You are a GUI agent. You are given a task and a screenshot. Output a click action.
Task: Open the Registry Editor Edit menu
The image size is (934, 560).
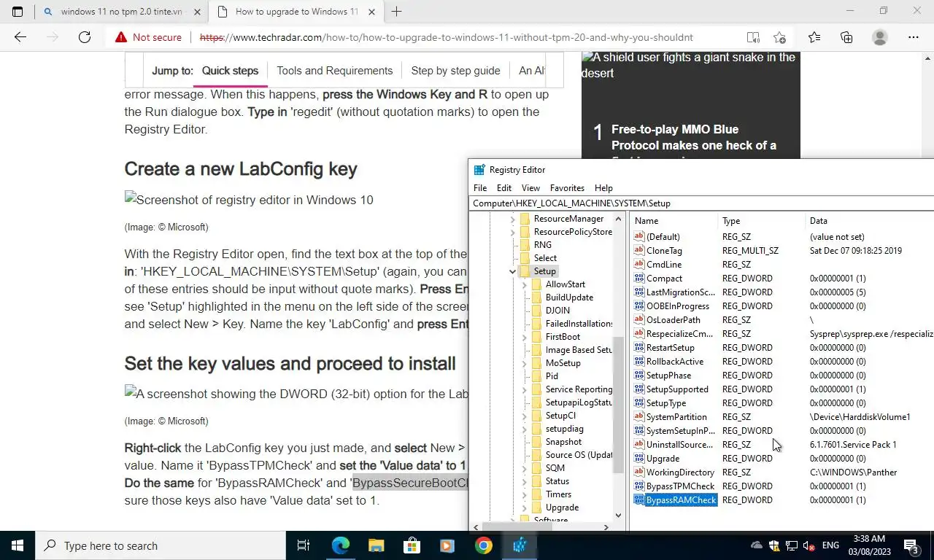pos(504,188)
